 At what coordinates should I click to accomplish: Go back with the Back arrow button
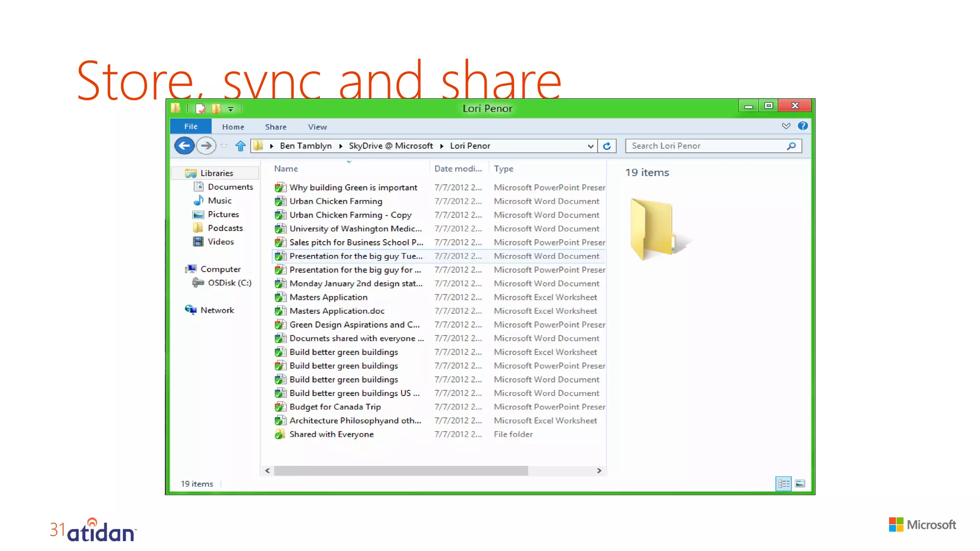point(184,146)
